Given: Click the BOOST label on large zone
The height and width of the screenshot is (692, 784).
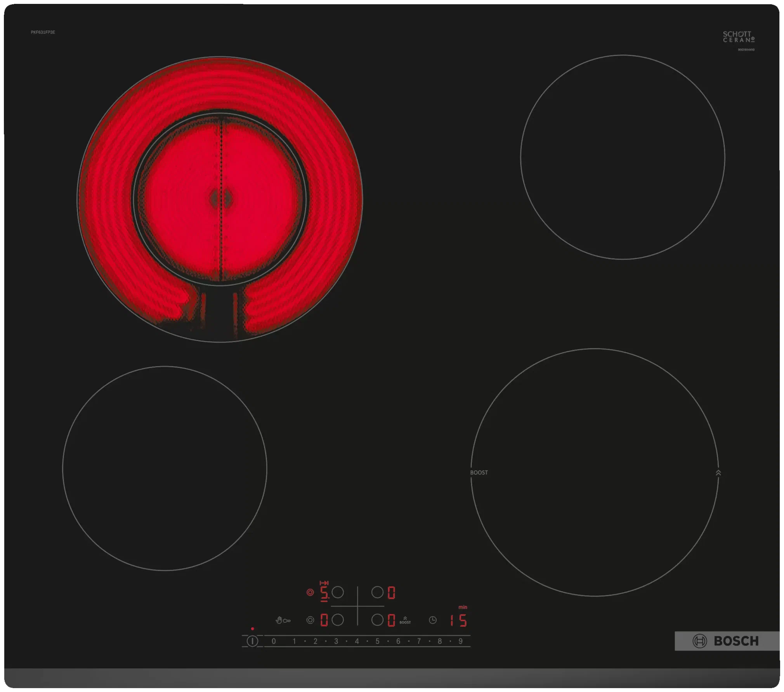Looking at the screenshot, I should coord(479,472).
